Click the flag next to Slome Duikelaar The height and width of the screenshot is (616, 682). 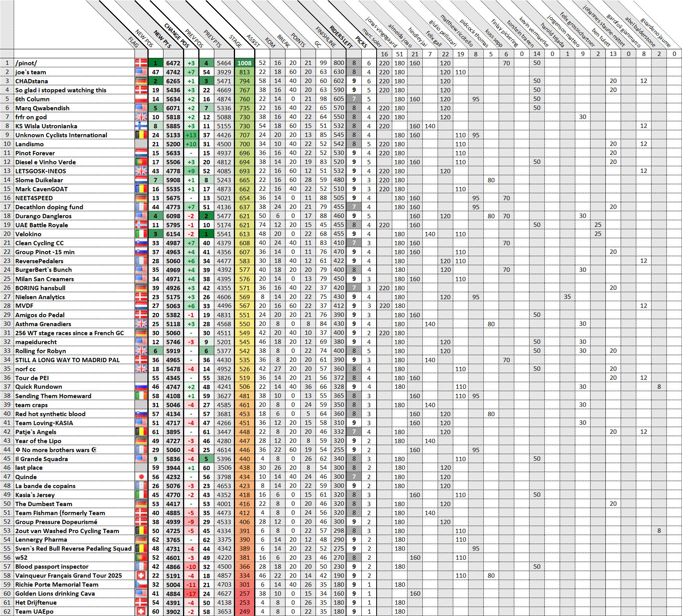coord(141,180)
